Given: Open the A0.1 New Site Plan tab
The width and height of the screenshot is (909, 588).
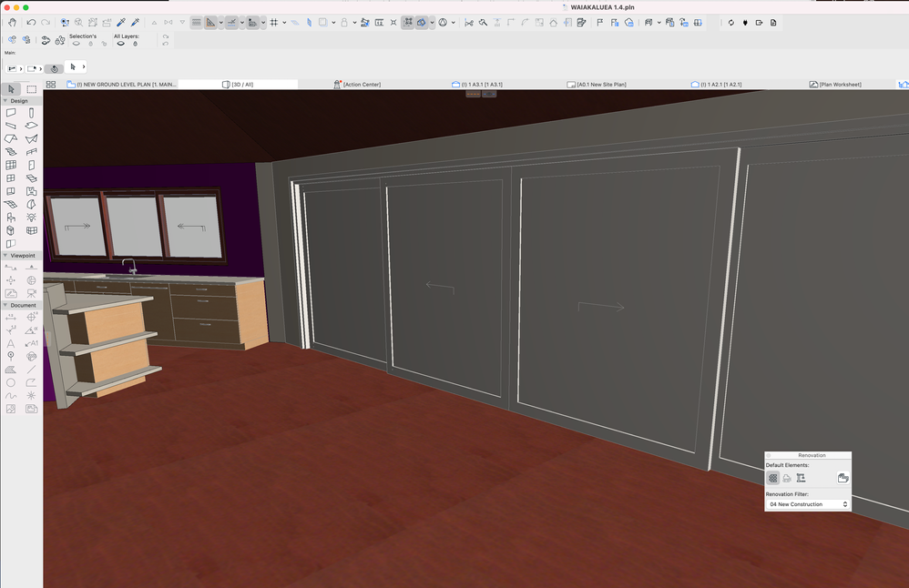Looking at the screenshot, I should click(597, 85).
